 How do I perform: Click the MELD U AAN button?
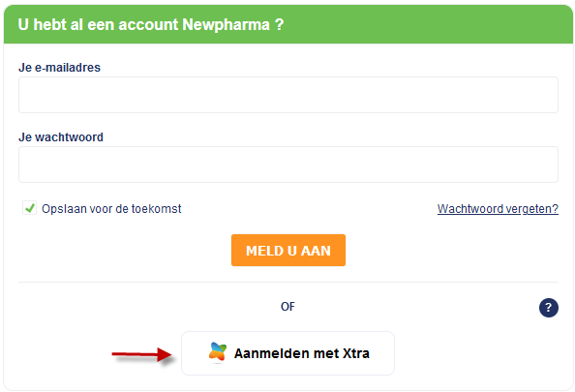pos(288,250)
